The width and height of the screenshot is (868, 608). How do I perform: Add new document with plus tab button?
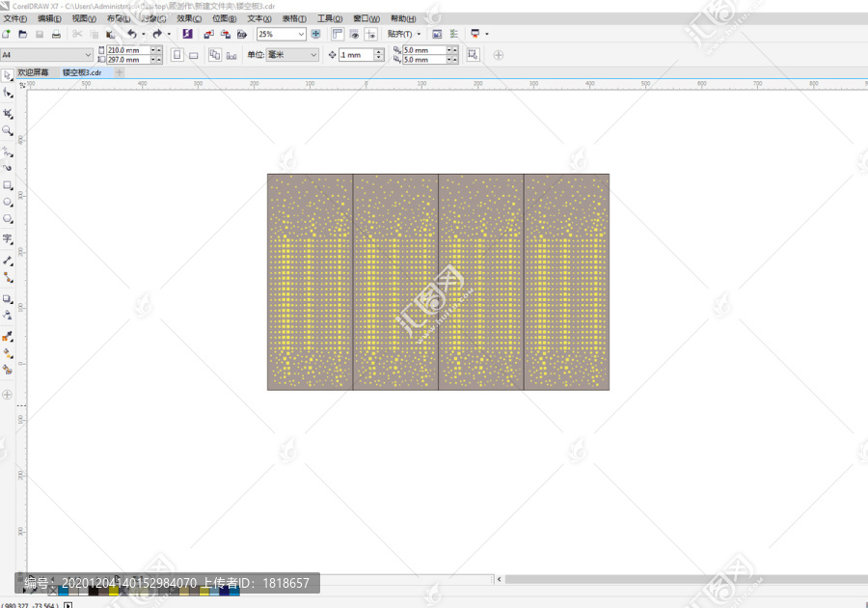point(119,72)
